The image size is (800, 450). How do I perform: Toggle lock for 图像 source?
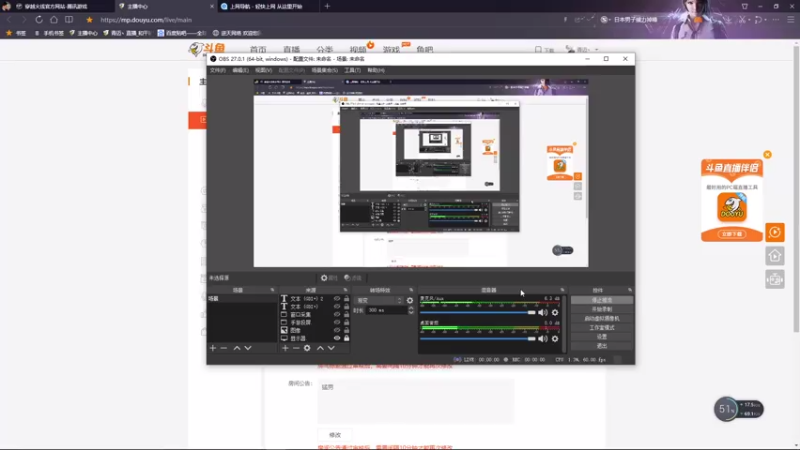346,330
